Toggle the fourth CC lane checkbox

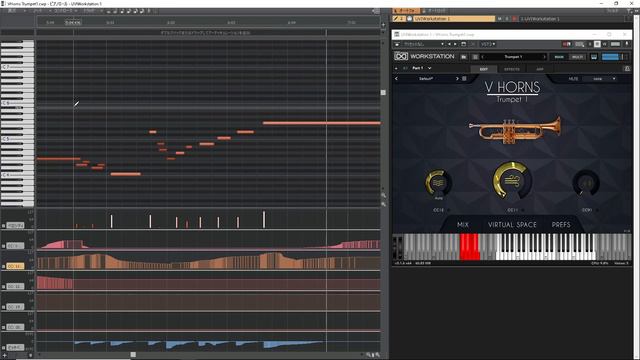coord(4,307)
